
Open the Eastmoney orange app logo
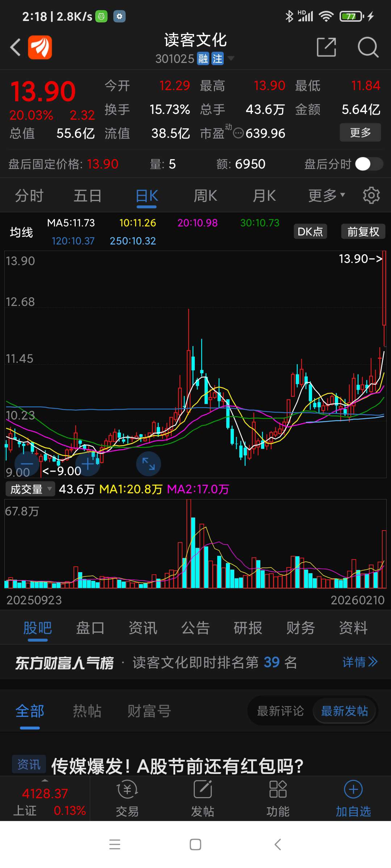coord(40,47)
